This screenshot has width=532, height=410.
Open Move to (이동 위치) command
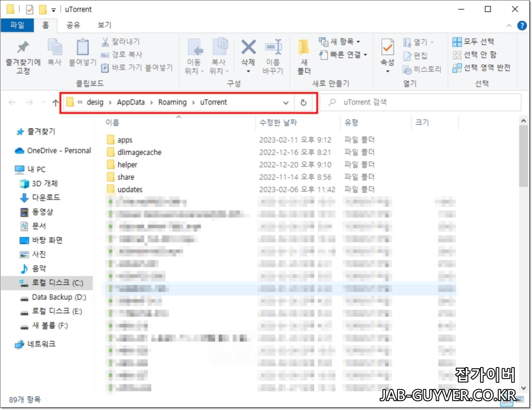[x=194, y=56]
